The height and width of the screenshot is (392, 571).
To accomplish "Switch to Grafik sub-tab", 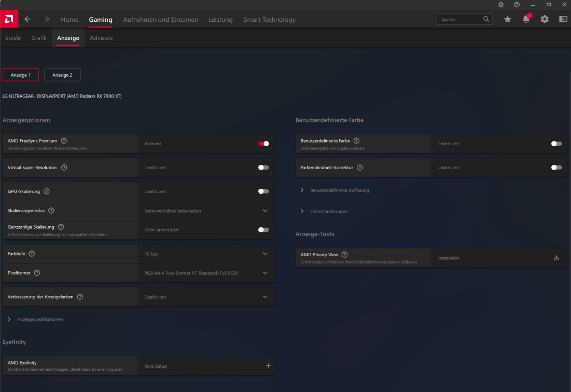I will (x=39, y=38).
